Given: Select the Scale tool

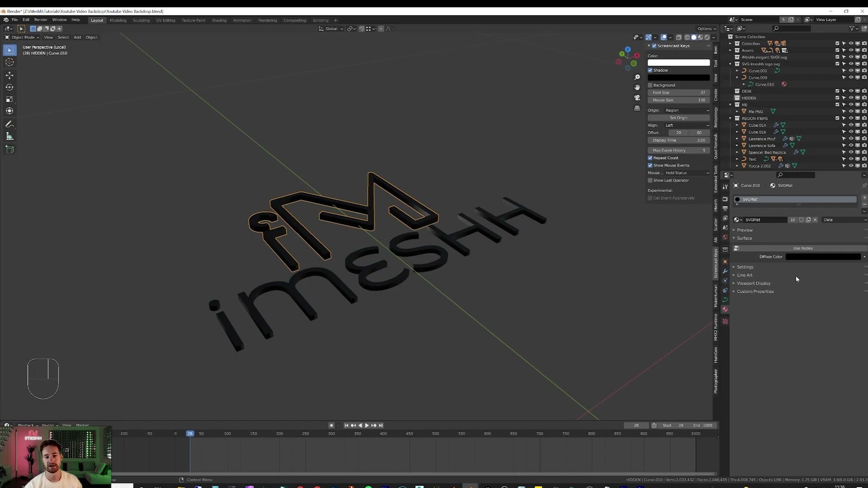Looking at the screenshot, I should [9, 99].
